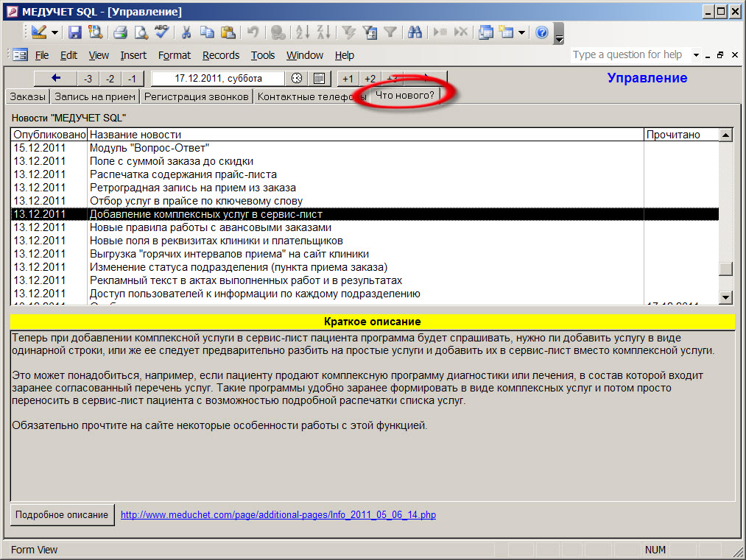Image resolution: width=746 pixels, height=560 pixels.
Task: Click the clock icon beside the date field
Action: (296, 78)
